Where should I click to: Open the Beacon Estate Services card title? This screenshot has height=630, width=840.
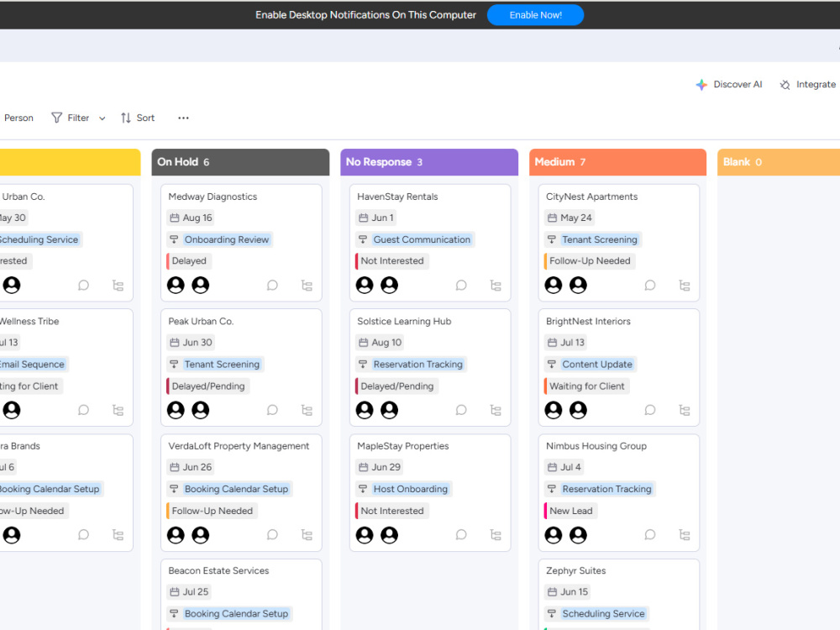(218, 570)
